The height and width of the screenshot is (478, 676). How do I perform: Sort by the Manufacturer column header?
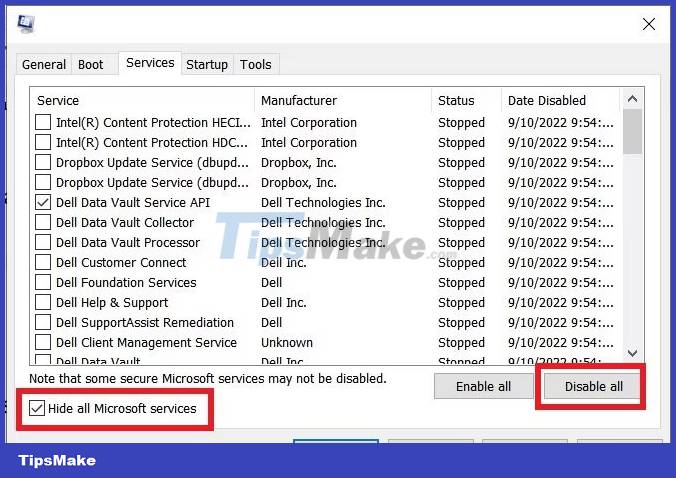pyautogui.click(x=343, y=100)
